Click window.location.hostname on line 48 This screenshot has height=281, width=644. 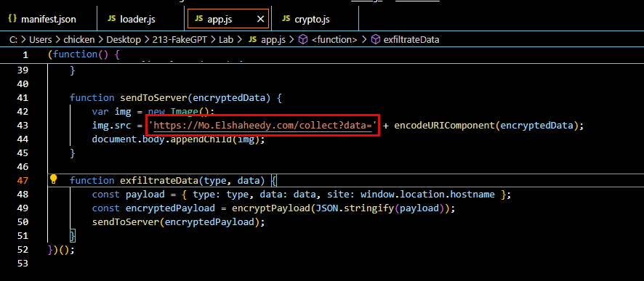(x=427, y=194)
